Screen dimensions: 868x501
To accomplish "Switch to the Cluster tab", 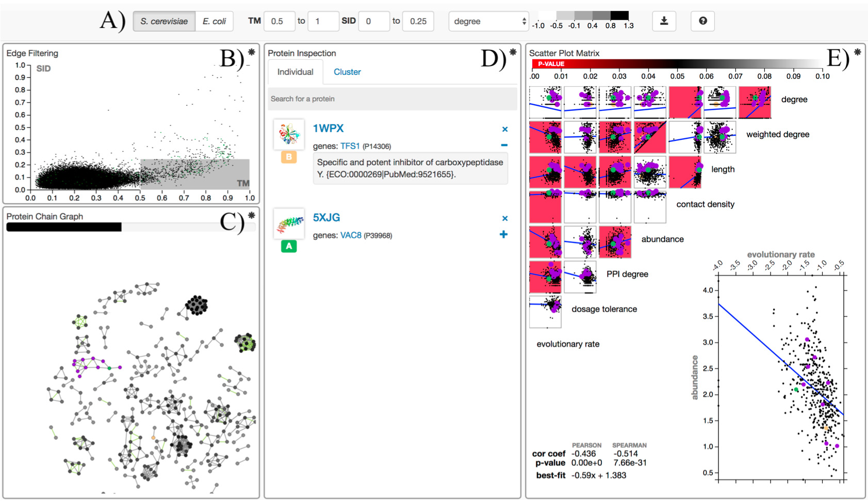I will pos(347,72).
